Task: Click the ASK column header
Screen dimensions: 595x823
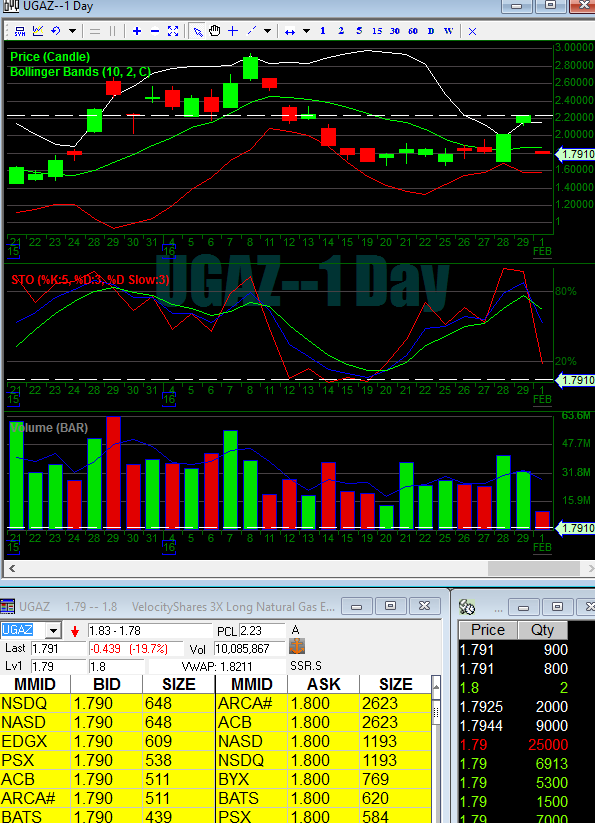Action: pos(324,684)
